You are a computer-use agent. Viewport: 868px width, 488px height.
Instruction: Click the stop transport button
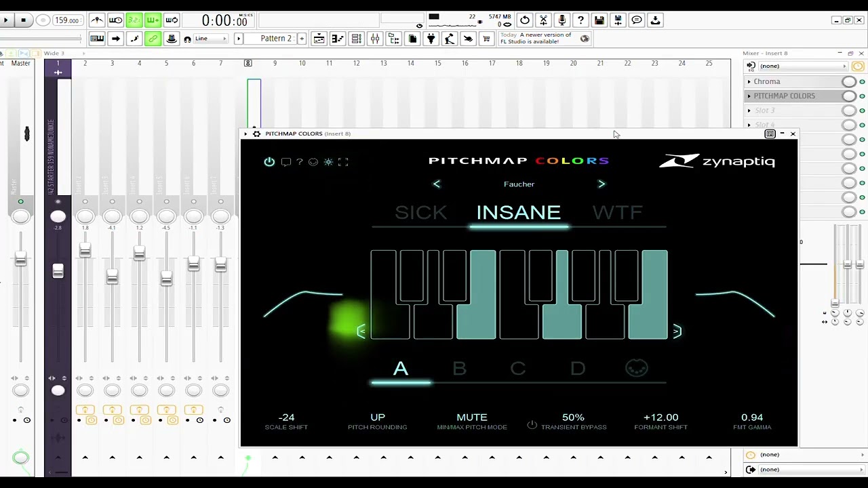(23, 20)
